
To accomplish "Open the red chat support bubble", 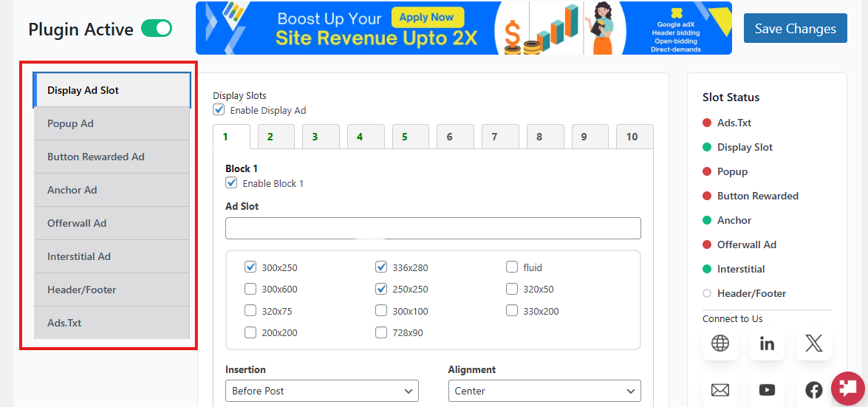I will pos(848,388).
